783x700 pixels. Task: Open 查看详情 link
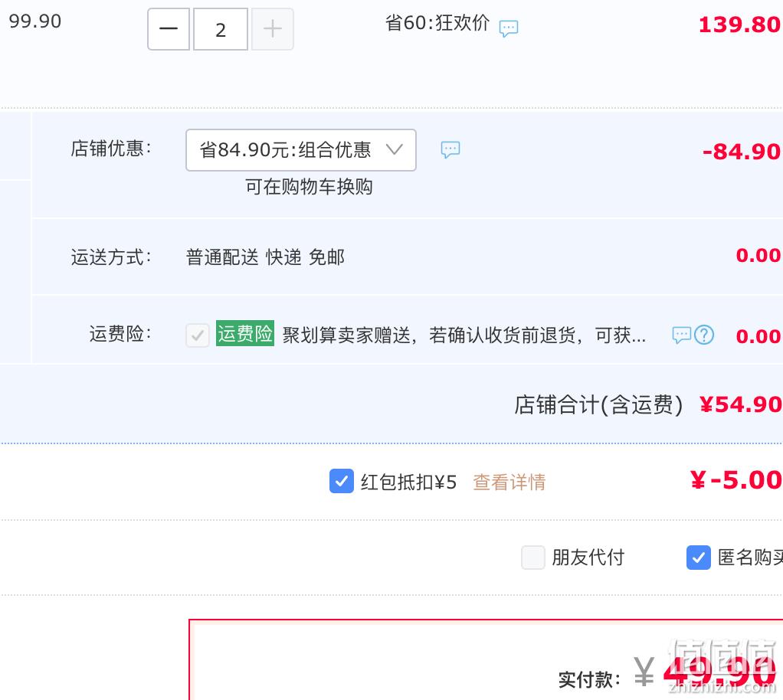509,482
